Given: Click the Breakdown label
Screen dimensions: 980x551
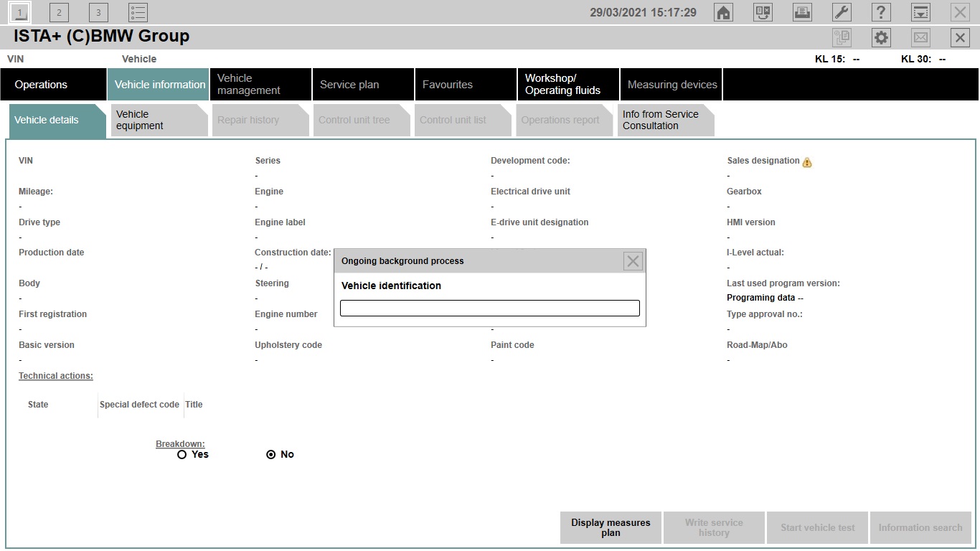Looking at the screenshot, I should 180,444.
